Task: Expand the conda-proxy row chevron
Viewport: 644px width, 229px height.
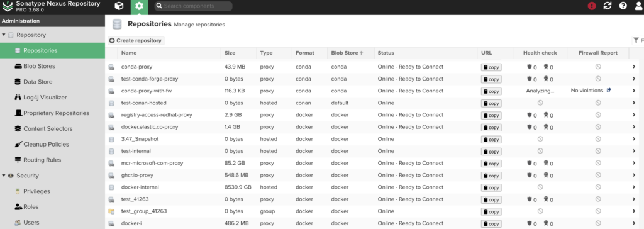Action: 635,67
